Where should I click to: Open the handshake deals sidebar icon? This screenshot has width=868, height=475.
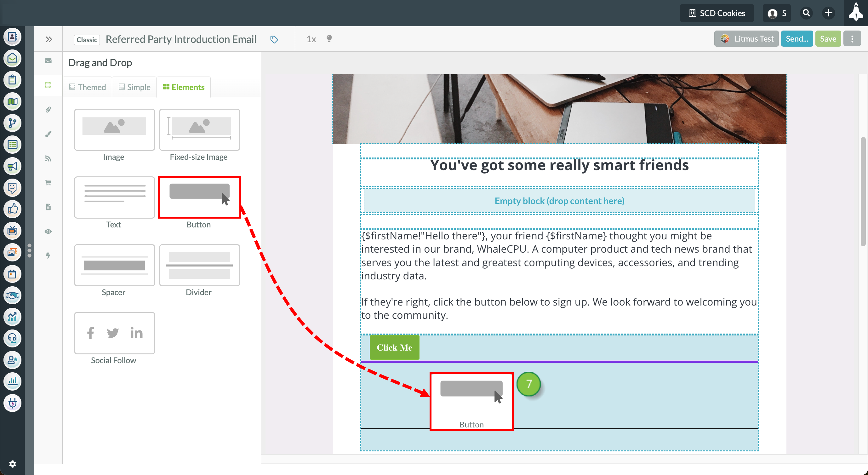pyautogui.click(x=13, y=295)
